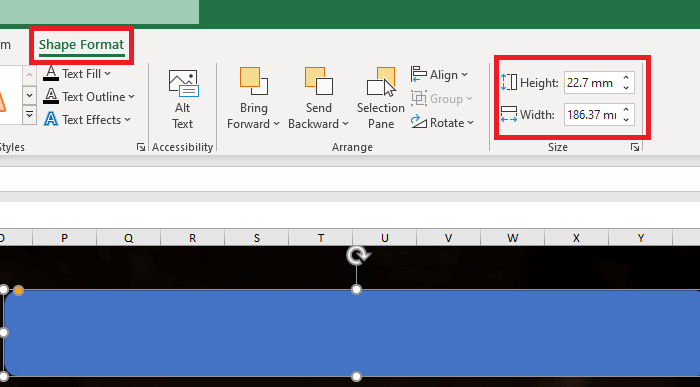Open the WordArt Styles dialog launcher
The image size is (700, 387).
point(141,147)
